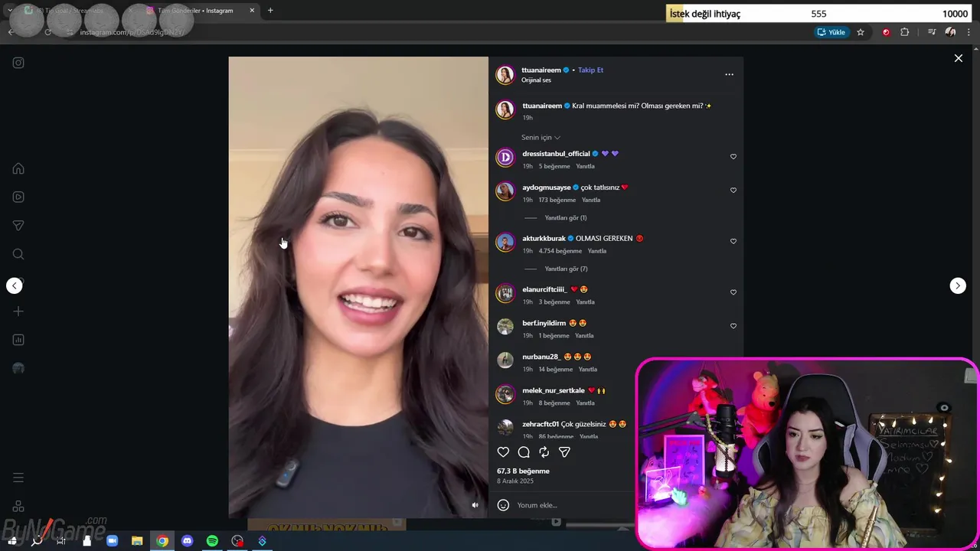Expand 'Yanıtları gör (1)' replies
Image resolution: width=980 pixels, height=551 pixels.
[x=565, y=218]
